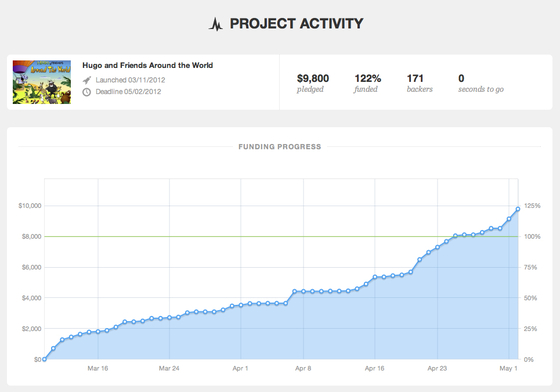Click the $4,000 y-axis label

click(31, 298)
